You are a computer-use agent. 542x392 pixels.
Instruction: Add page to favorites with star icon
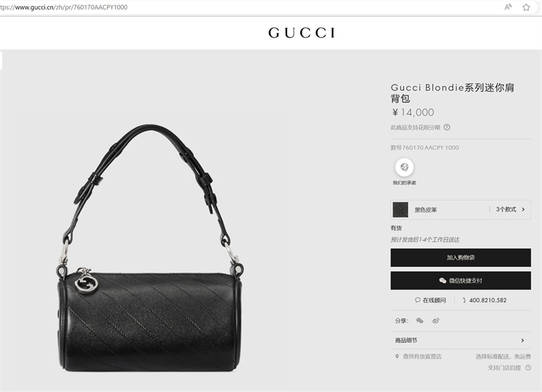526,7
